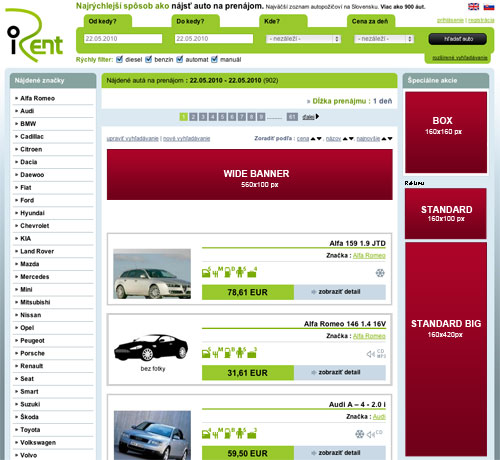Open the Kde? location dropdown
Screen dimensions: 500x460
[303, 39]
